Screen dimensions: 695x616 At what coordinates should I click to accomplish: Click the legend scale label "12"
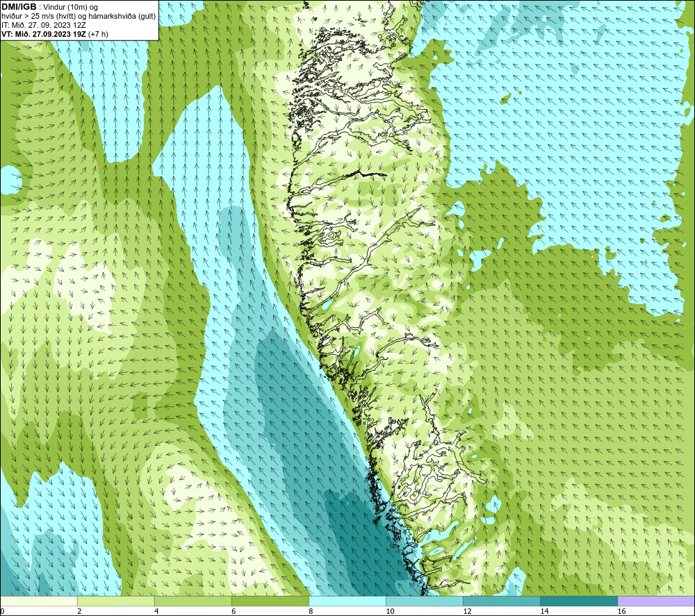[x=467, y=611]
